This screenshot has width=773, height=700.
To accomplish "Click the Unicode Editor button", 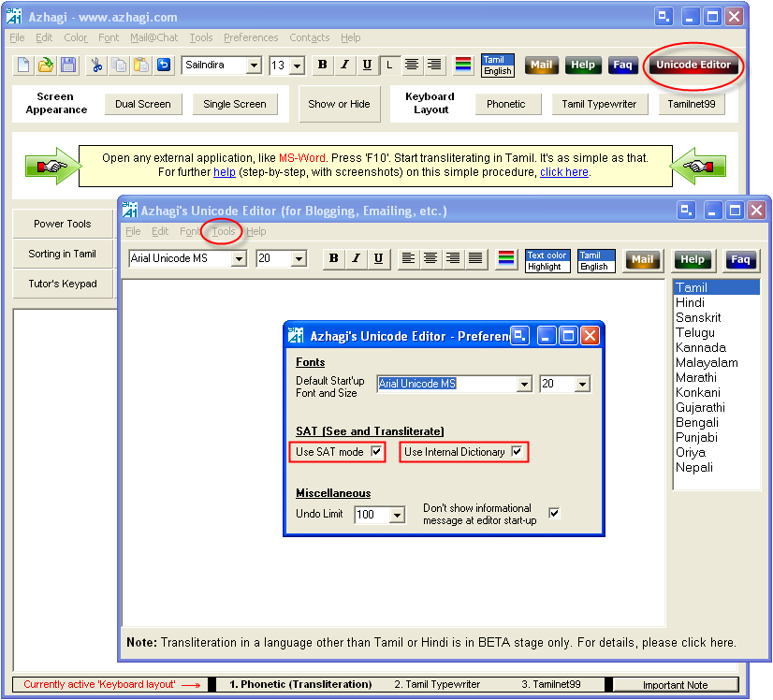I will tap(693, 66).
